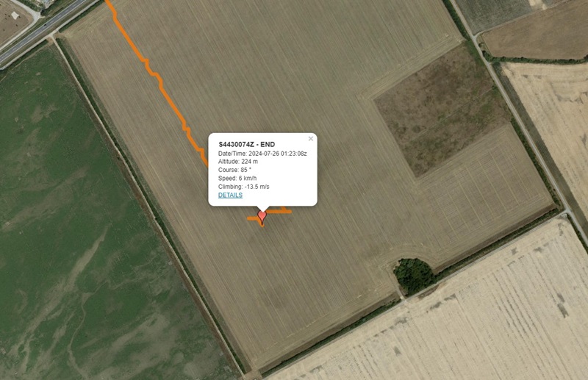588x380 pixels.
Task: Click the short orange track stub left of marker
Action: (x=252, y=218)
